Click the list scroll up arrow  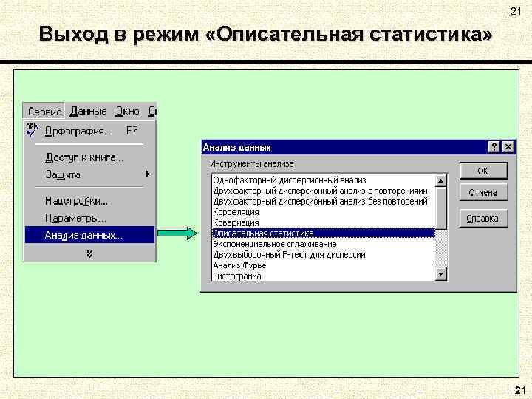440,181
